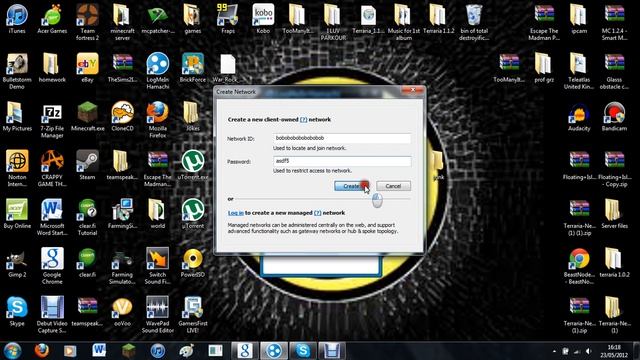The image size is (640, 360).
Task: Select the 7-Zip File Manager icon
Action: click(x=52, y=120)
